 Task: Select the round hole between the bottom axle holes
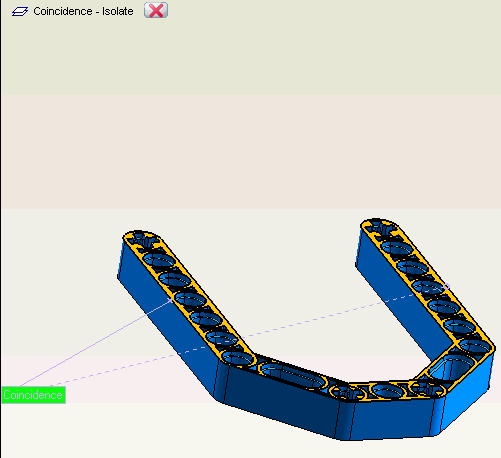(x=388, y=391)
